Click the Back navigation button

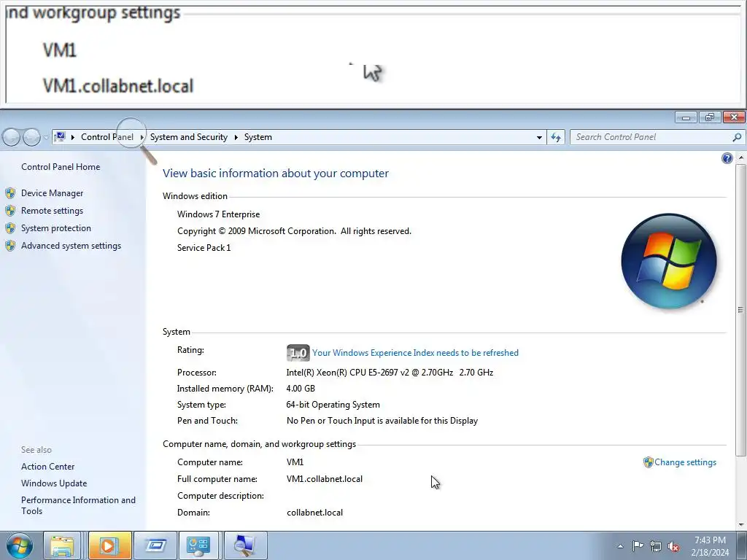[12, 138]
